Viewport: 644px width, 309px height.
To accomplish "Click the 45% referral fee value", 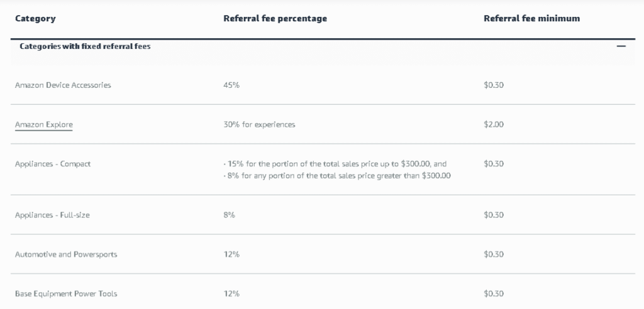I will point(231,85).
